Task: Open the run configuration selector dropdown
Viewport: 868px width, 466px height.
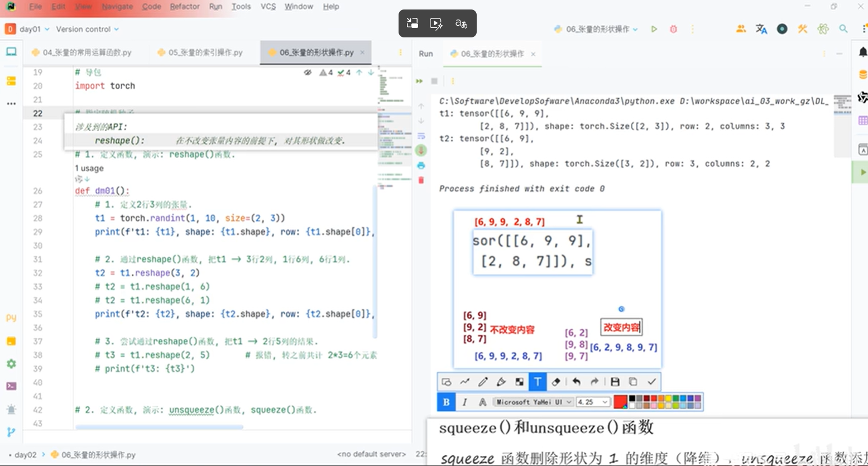Action: point(596,29)
